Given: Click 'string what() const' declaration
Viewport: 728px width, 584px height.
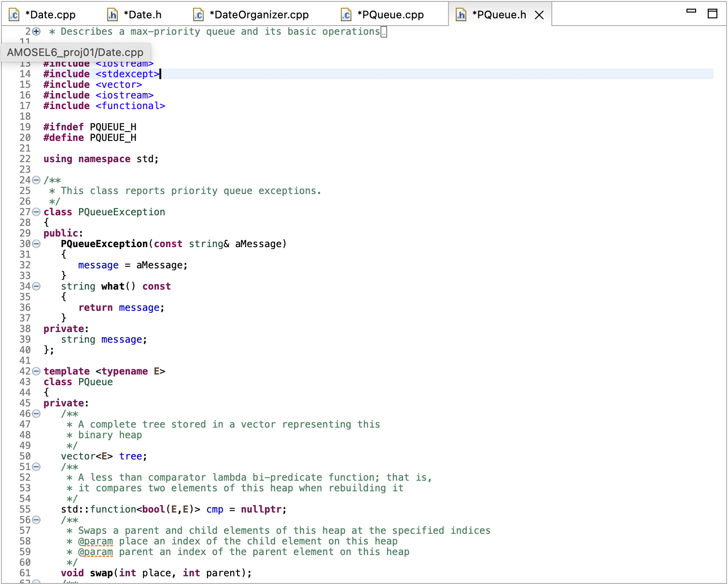Looking at the screenshot, I should [116, 286].
